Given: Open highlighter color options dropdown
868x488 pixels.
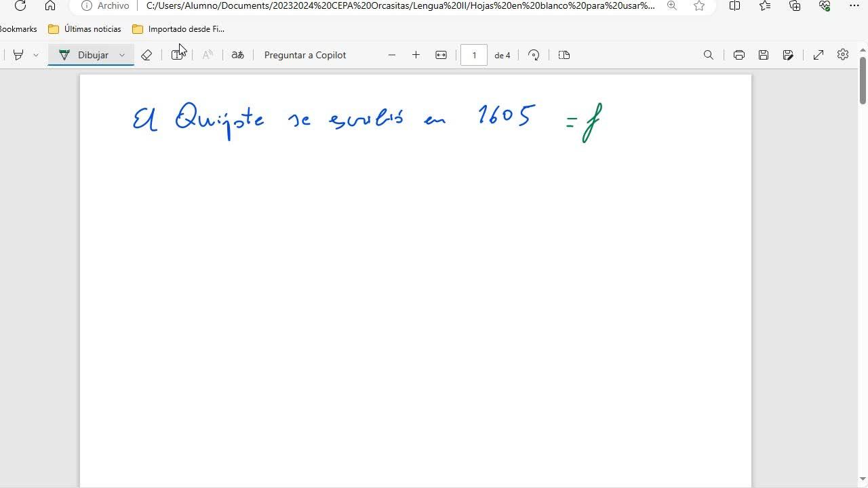Looking at the screenshot, I should (36, 55).
